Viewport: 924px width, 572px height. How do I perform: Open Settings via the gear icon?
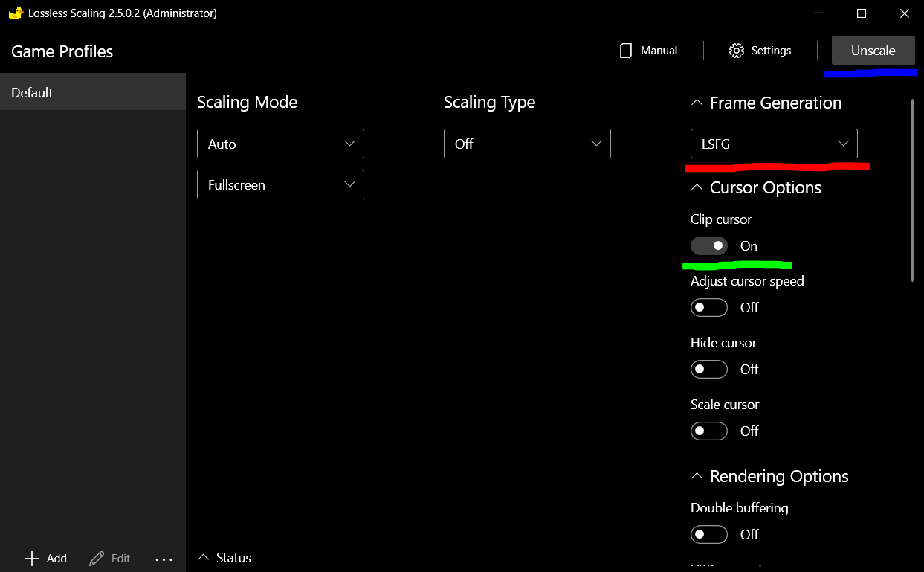point(736,51)
